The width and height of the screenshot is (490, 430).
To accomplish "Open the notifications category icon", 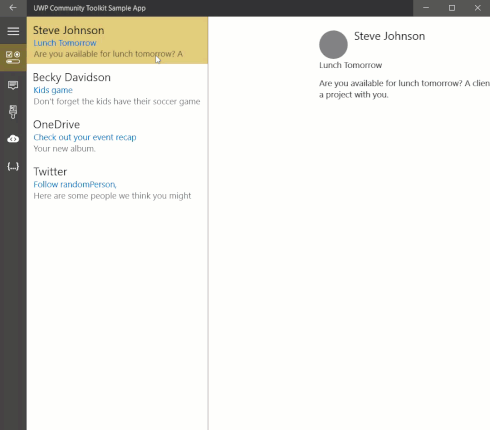I will pyautogui.click(x=13, y=85).
